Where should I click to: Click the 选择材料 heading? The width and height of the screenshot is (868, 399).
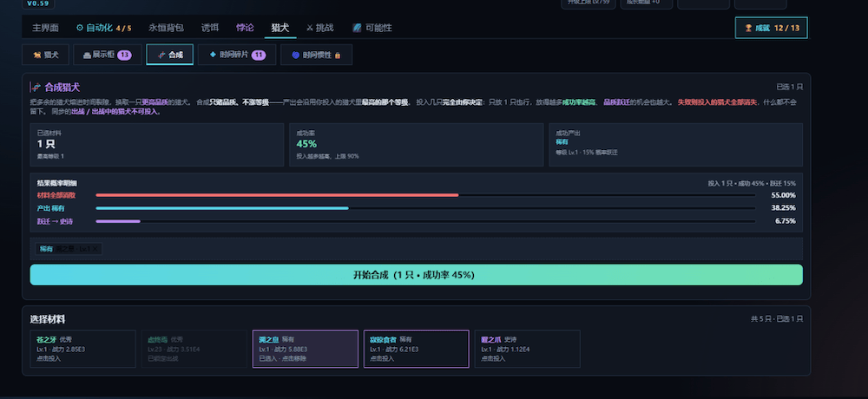tap(48, 319)
